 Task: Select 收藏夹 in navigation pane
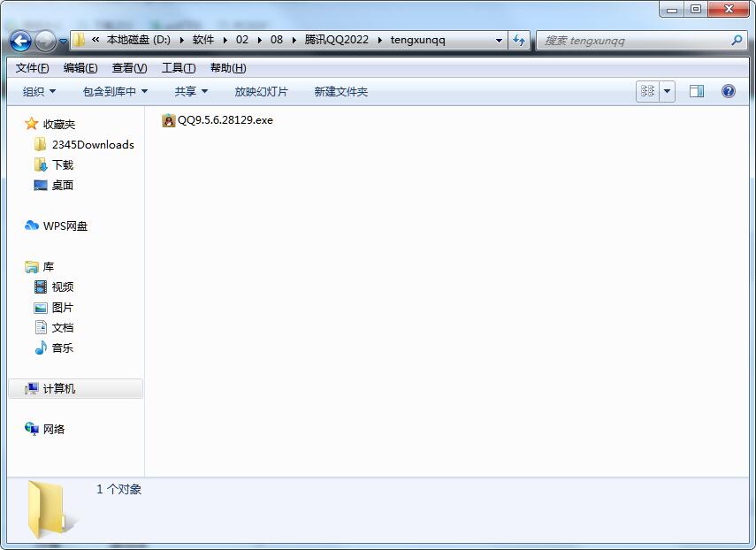click(x=59, y=125)
